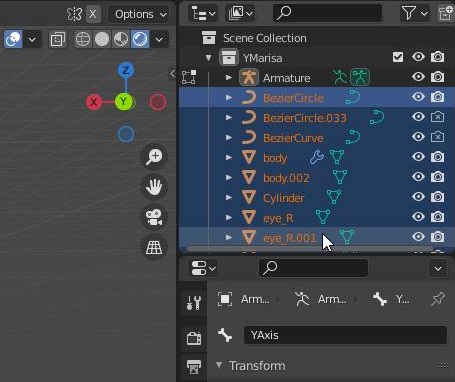The image size is (455, 382).
Task: Hide eye_R in viewport
Action: click(418, 217)
